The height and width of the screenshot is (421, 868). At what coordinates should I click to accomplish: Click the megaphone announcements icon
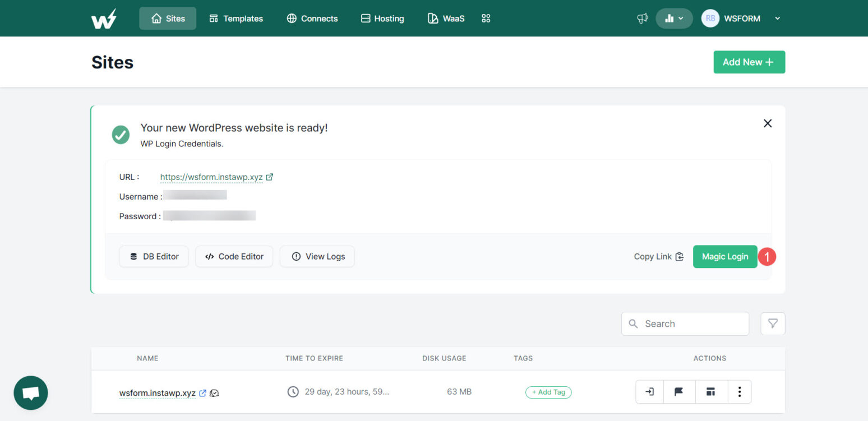click(643, 18)
